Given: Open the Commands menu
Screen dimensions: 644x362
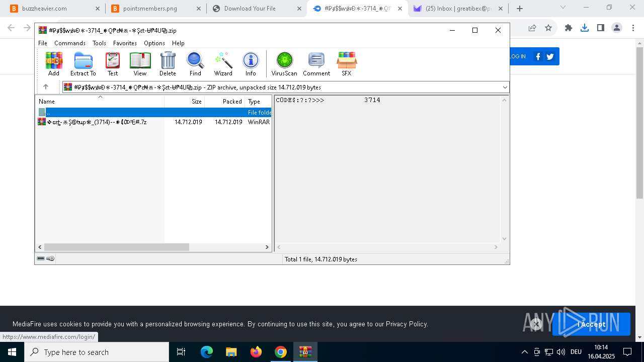Looking at the screenshot, I should point(70,43).
